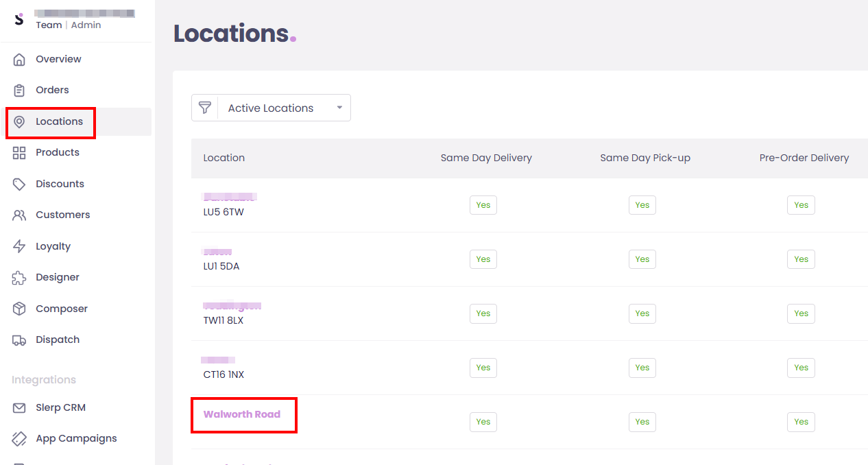Click the Loyalty lightning bolt icon

pos(19,246)
